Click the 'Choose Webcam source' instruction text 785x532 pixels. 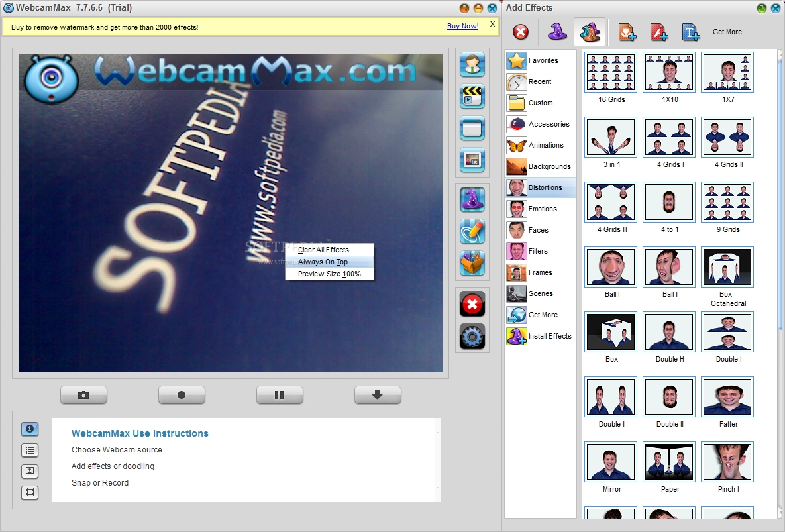click(117, 449)
